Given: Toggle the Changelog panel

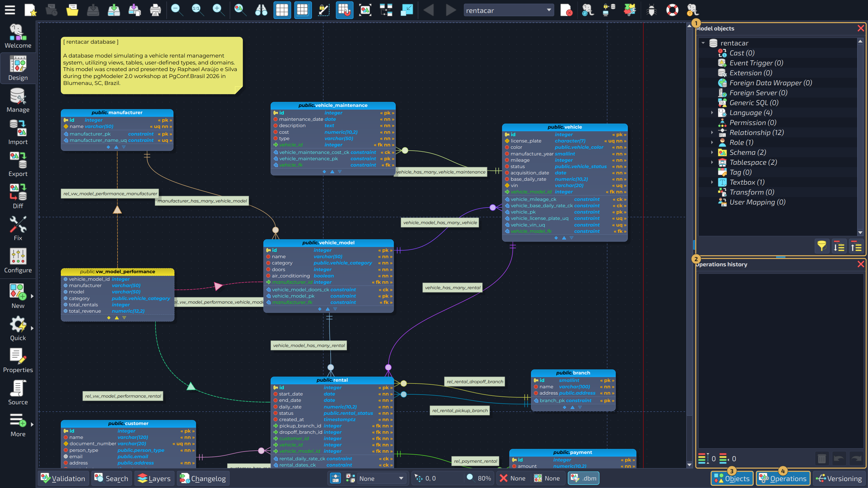Looking at the screenshot, I should 203,479.
